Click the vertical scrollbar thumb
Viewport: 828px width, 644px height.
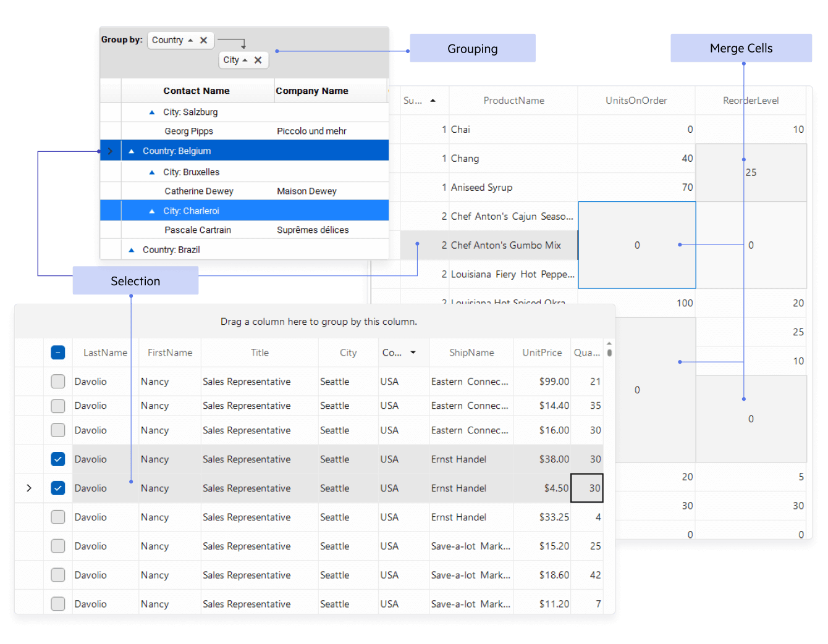609,352
